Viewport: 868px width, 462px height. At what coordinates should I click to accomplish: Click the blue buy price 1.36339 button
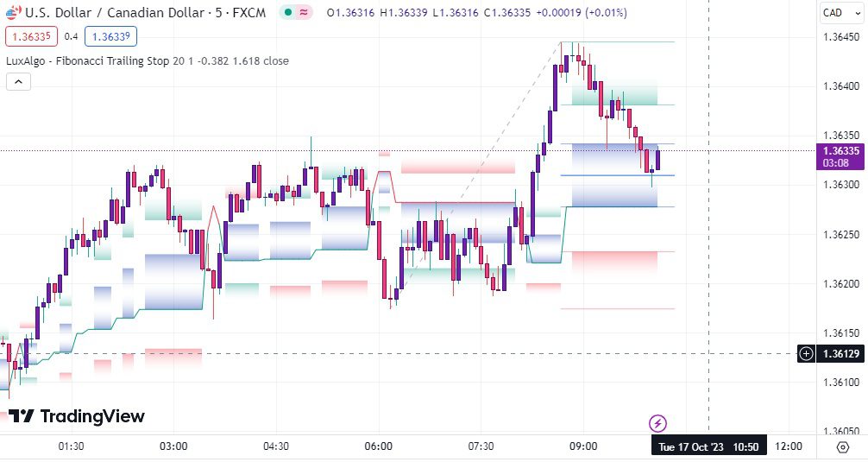pos(110,36)
